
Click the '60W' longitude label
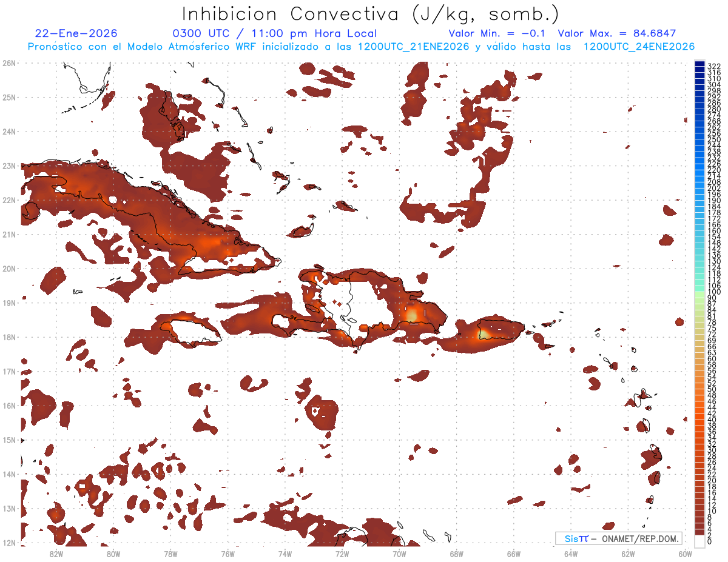686,553
